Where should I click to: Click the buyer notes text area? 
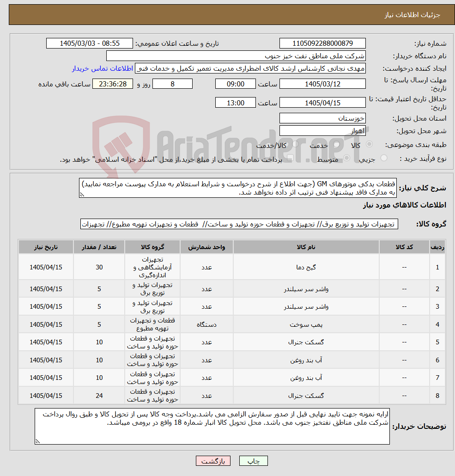[212, 426]
